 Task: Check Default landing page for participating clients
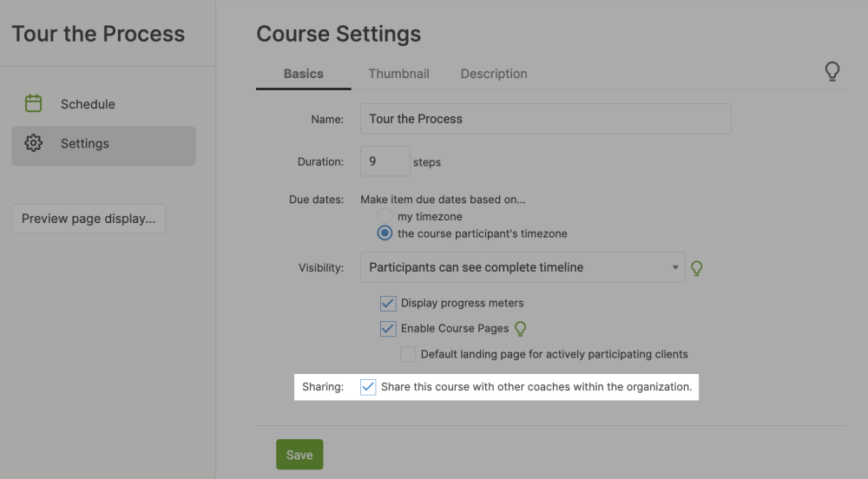pos(407,354)
